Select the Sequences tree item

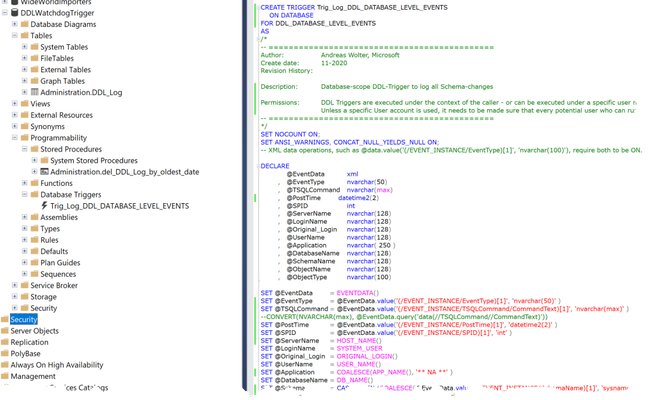click(x=58, y=274)
